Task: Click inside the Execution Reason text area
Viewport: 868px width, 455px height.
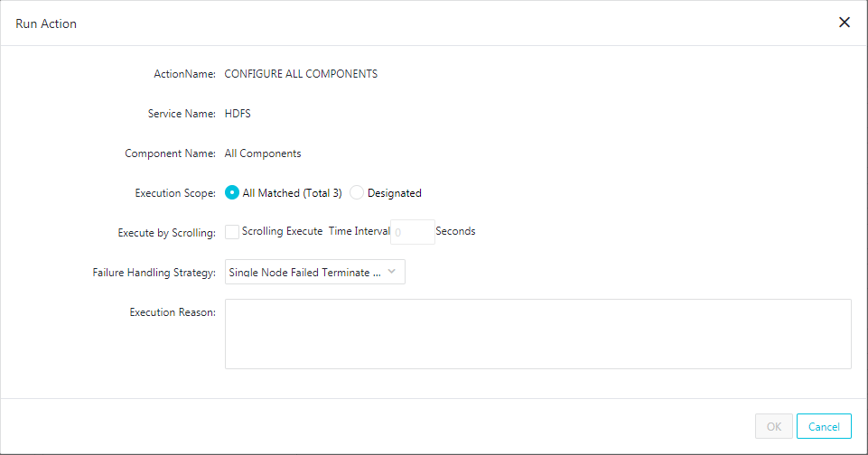Action: (x=538, y=334)
